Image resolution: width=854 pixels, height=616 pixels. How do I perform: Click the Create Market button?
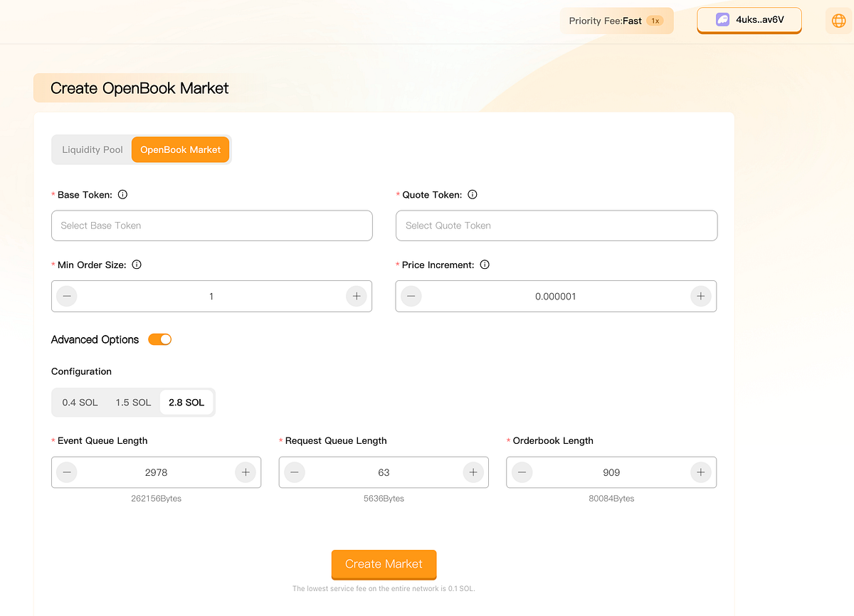(x=384, y=564)
